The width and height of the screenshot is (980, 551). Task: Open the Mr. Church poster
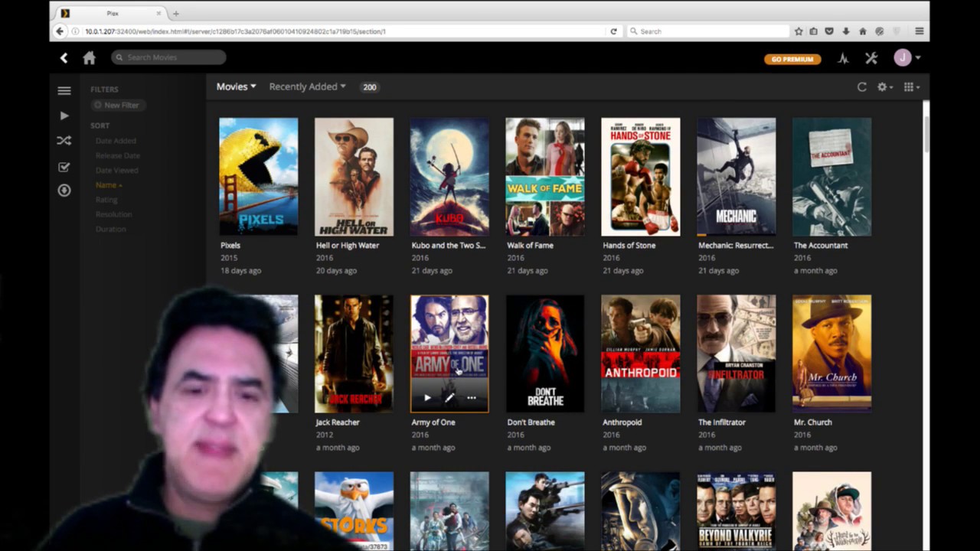tap(832, 354)
